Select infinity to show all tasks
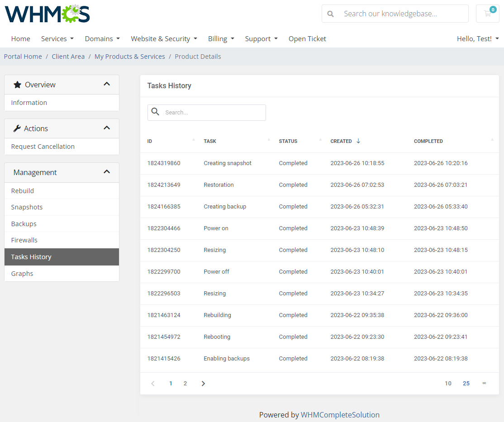 click(485, 383)
